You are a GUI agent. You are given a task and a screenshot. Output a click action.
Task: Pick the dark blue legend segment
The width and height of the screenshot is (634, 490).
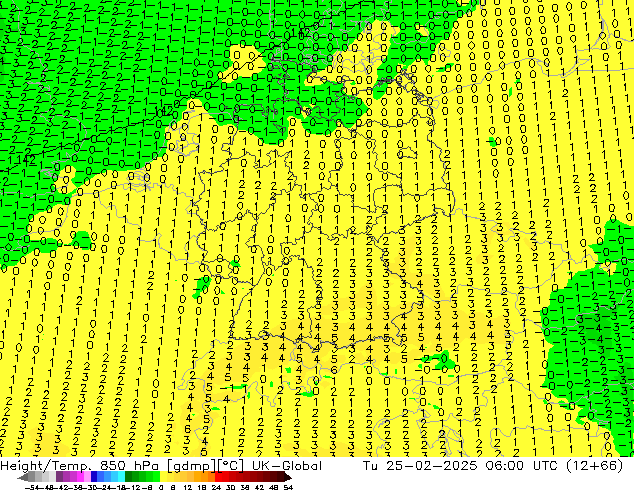tap(94, 477)
